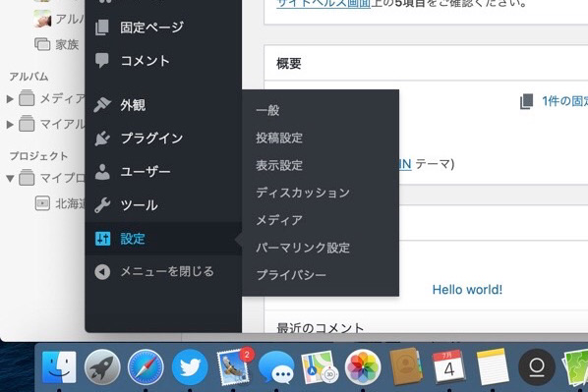Select the プラグイン plug icon

click(102, 139)
